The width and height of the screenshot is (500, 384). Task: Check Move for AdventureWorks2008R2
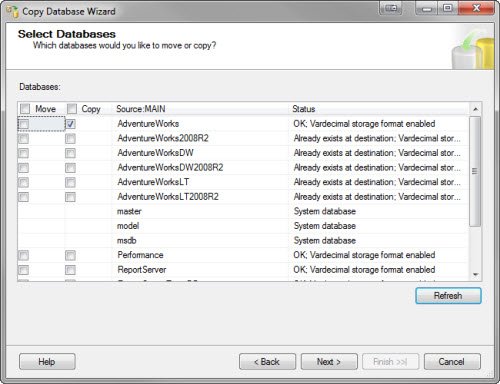pyautogui.click(x=24, y=139)
